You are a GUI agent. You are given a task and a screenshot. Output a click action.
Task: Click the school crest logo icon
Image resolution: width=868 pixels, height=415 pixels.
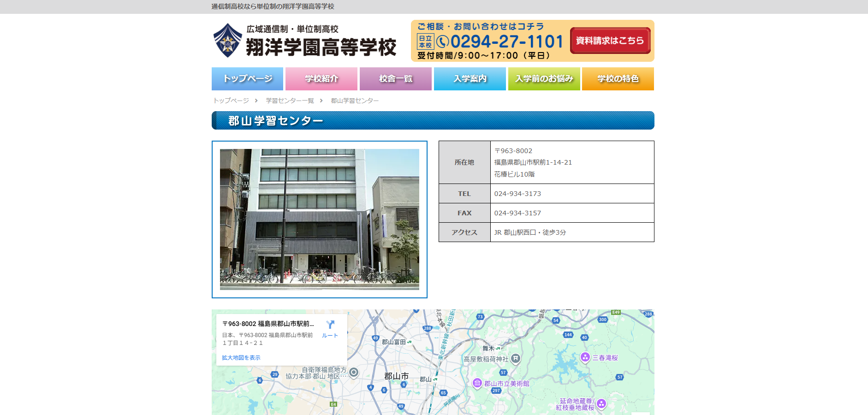coord(227,41)
